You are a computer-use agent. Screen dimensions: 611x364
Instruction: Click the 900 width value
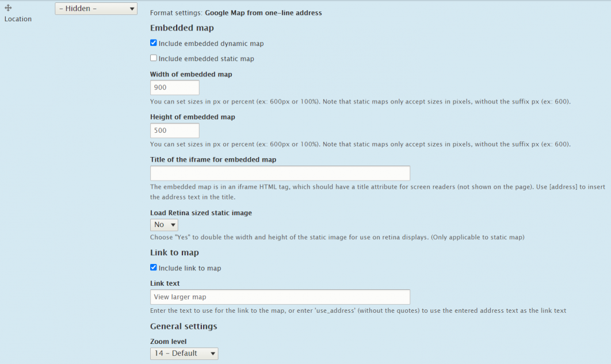(160, 87)
